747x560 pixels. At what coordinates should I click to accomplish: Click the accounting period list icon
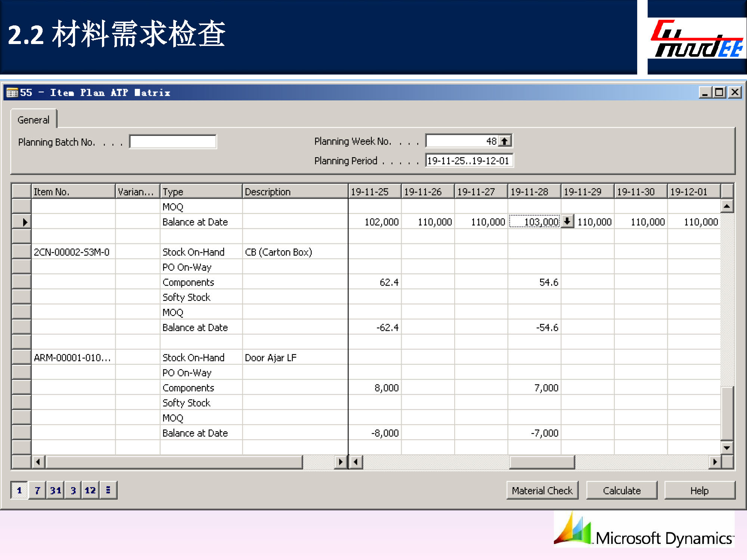coord(108,490)
